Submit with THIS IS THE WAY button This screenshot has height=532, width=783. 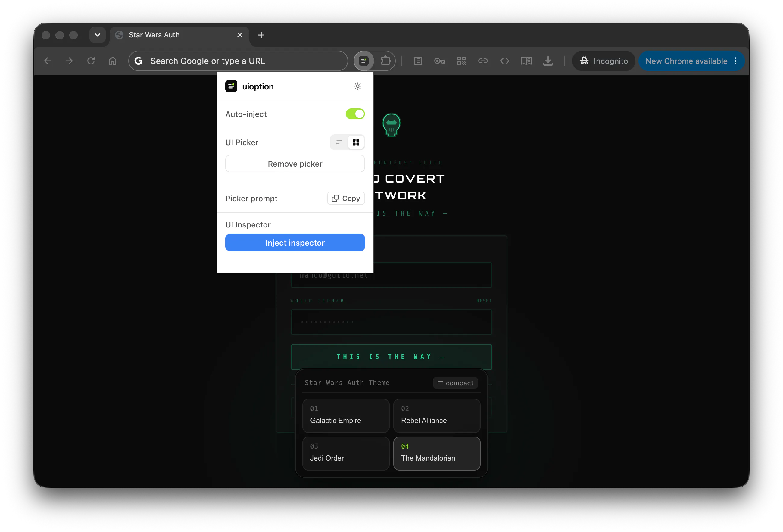click(391, 357)
